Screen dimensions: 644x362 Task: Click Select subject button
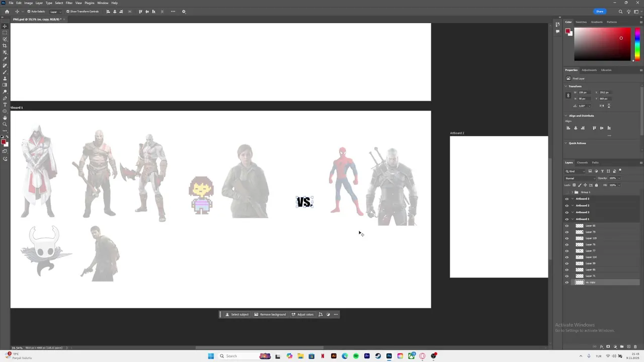pyautogui.click(x=237, y=314)
